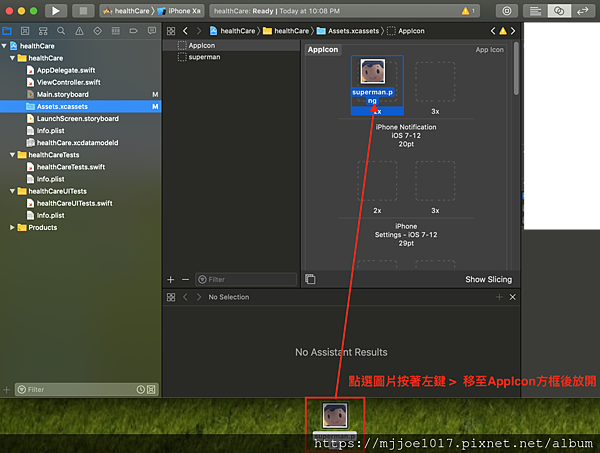Open the Test navigator
This screenshot has height=453, width=600.
98,31
